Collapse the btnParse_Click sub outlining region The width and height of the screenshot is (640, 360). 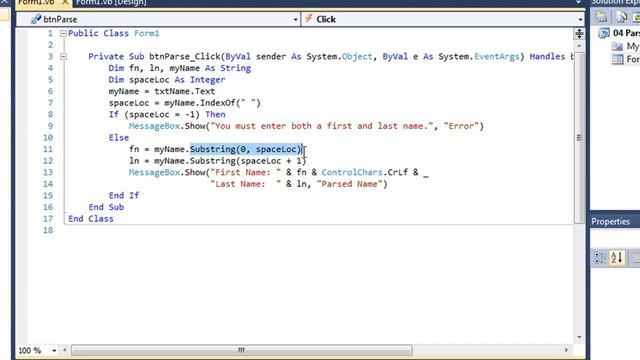click(63, 57)
